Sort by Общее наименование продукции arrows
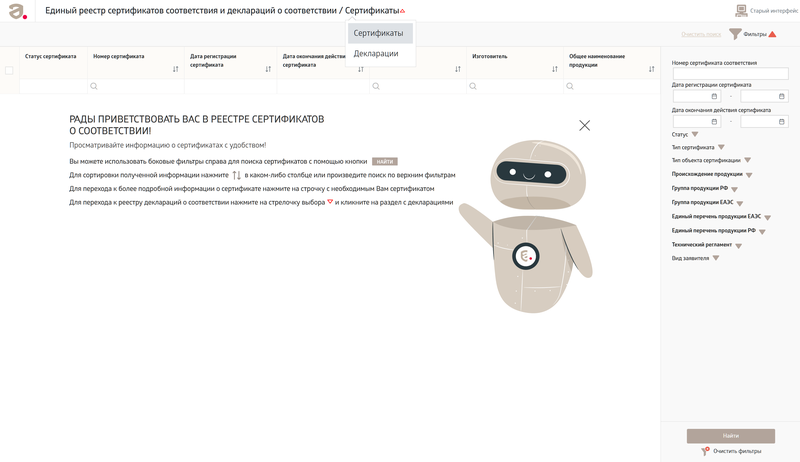Viewport: 800px width, 462px height. [x=652, y=69]
